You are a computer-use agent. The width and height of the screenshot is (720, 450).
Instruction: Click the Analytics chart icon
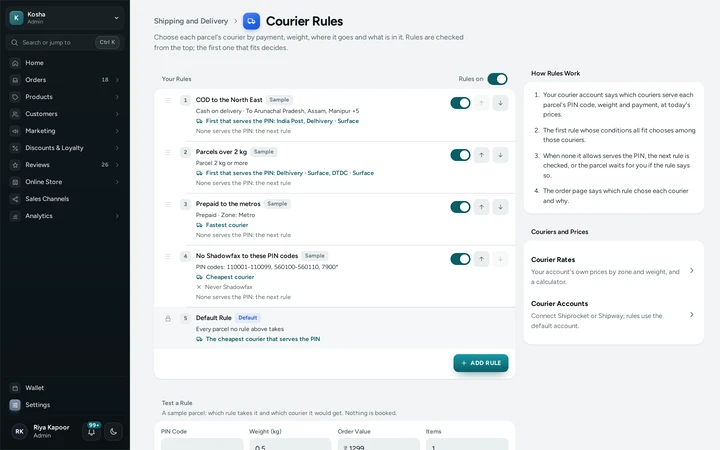pos(15,216)
